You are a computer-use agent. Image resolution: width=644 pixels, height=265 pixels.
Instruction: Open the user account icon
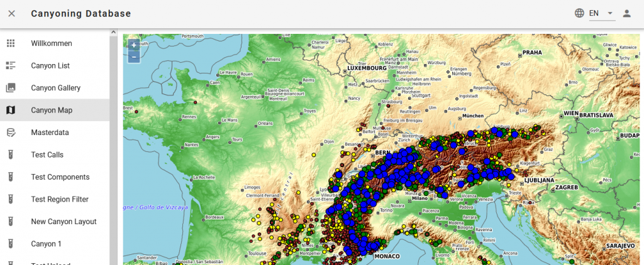click(x=626, y=14)
